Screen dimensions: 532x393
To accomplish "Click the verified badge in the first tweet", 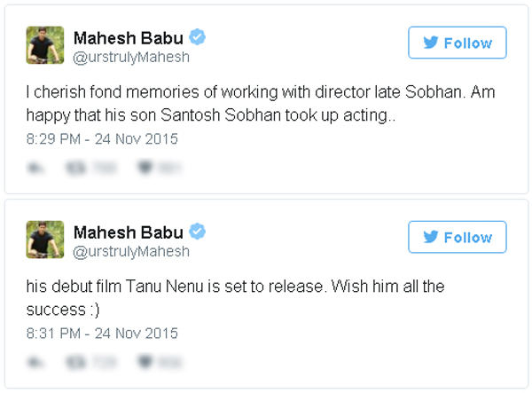I will click(x=199, y=38).
